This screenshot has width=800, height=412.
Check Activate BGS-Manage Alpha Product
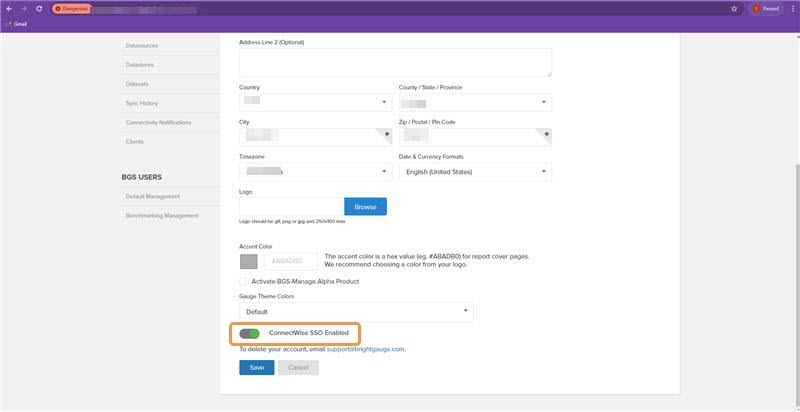coord(243,281)
